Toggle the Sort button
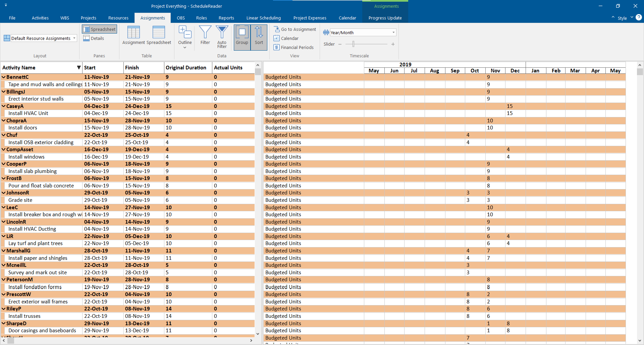Screen dimensions: 644x345 tap(259, 37)
